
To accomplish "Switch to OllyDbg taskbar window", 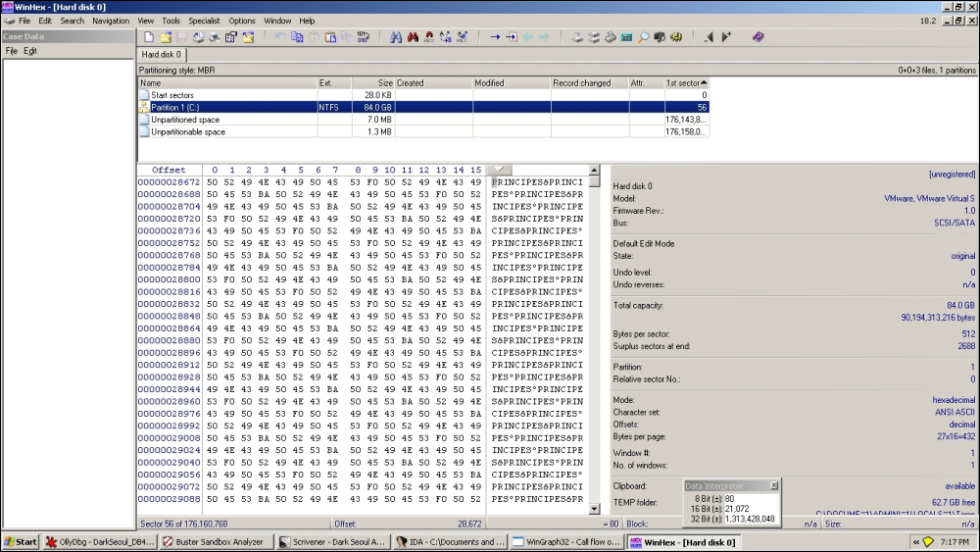I will (99, 542).
